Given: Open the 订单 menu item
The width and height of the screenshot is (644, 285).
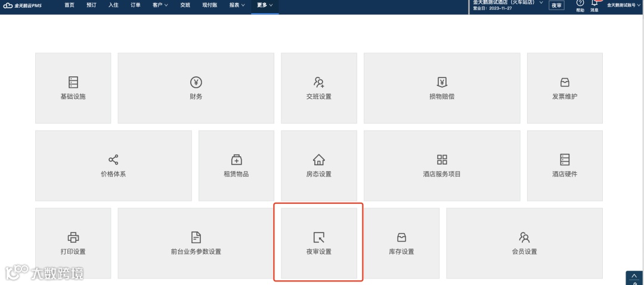Looking at the screenshot, I should coord(135,5).
